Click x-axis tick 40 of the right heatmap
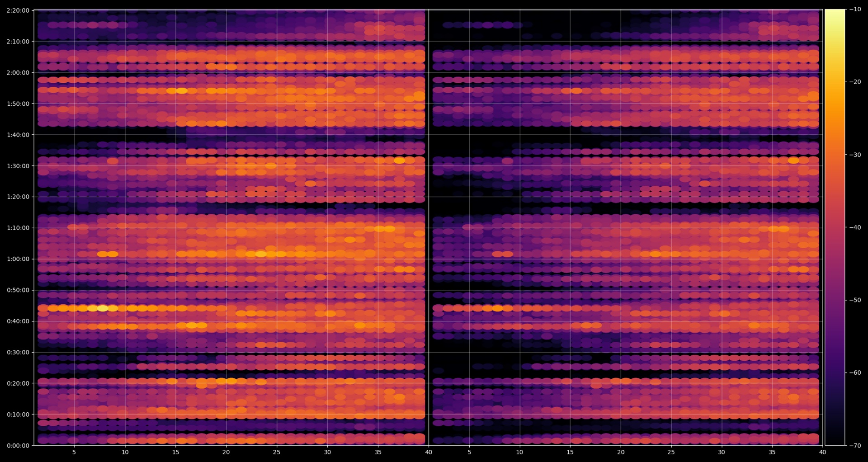Image resolution: width=868 pixels, height=462 pixels. click(822, 452)
